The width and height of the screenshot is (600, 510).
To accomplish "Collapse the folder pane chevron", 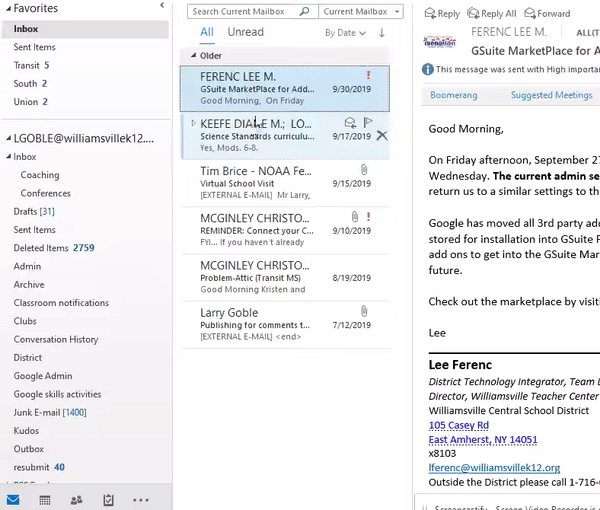I will pos(162,5).
